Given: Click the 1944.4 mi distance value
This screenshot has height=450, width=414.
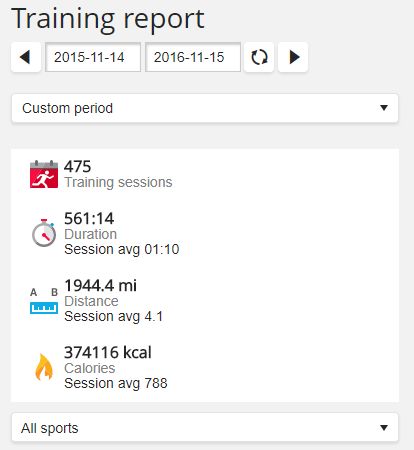Looking at the screenshot, I should click(x=100, y=286).
